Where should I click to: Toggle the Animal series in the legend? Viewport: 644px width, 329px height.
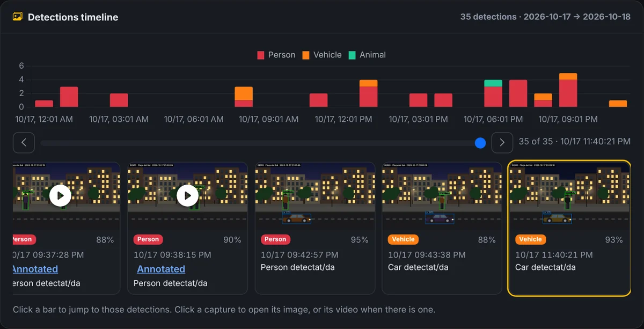(x=367, y=55)
